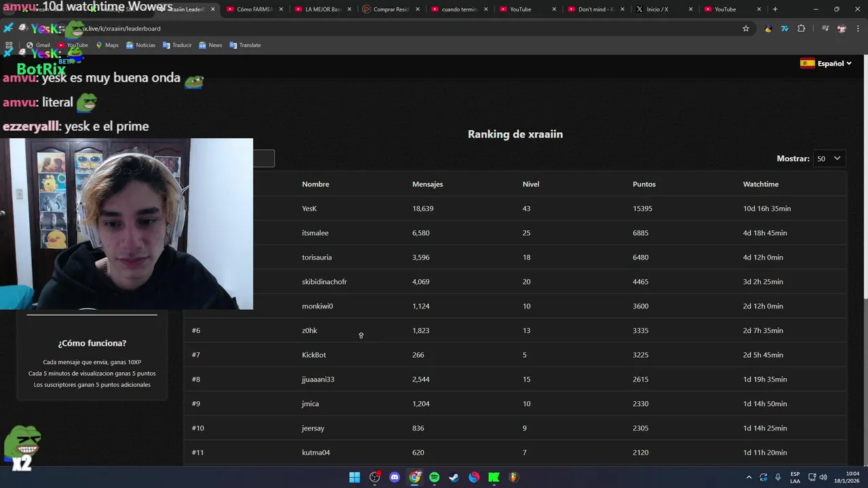Open the 7TV extension icon
The height and width of the screenshot is (488, 868).
[785, 28]
